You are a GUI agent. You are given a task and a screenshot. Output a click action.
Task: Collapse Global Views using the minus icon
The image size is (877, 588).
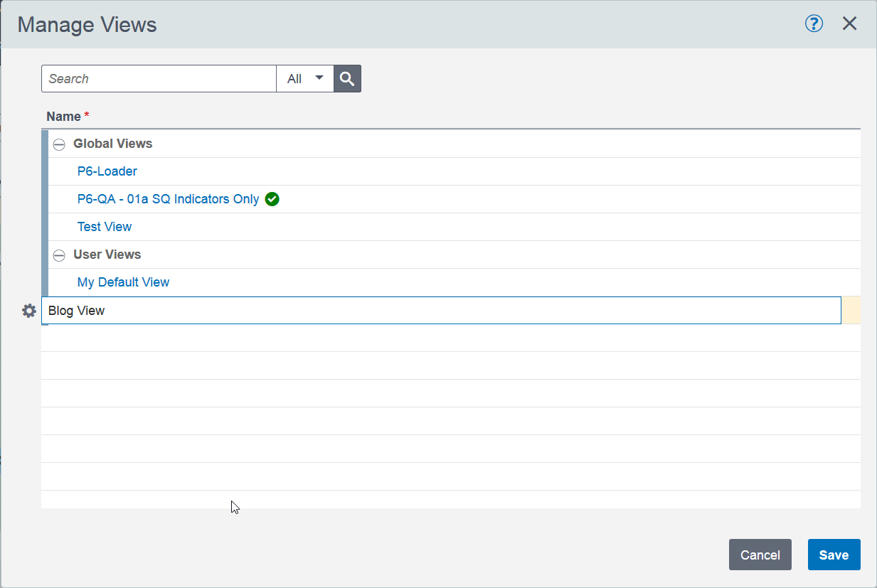pyautogui.click(x=59, y=144)
